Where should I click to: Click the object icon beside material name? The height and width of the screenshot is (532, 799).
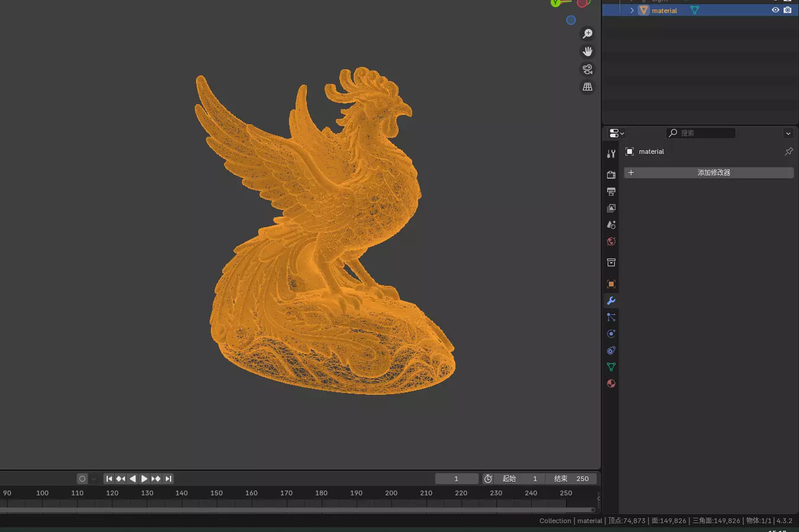coord(630,151)
